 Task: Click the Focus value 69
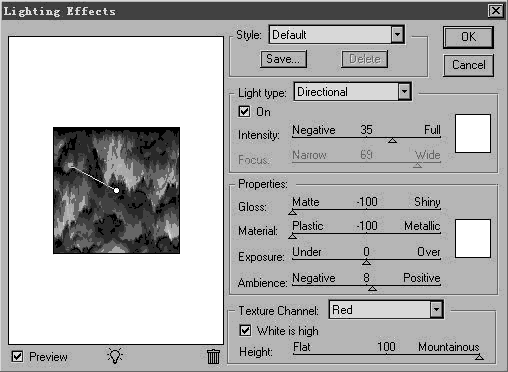[x=366, y=155]
